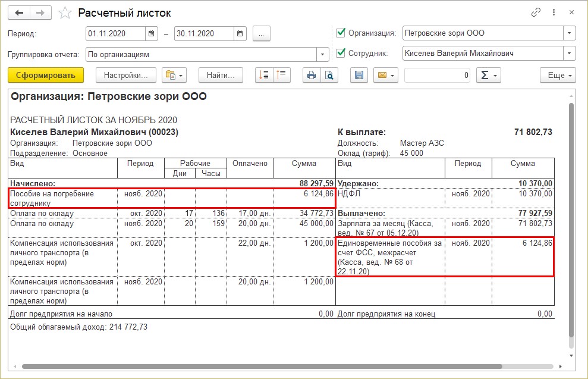
Task: Click the scroll right arrow of report
Action: [561, 367]
